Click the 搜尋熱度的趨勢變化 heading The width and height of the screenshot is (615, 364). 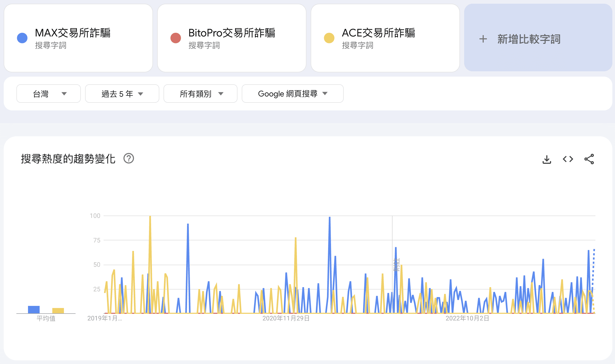tap(68, 159)
